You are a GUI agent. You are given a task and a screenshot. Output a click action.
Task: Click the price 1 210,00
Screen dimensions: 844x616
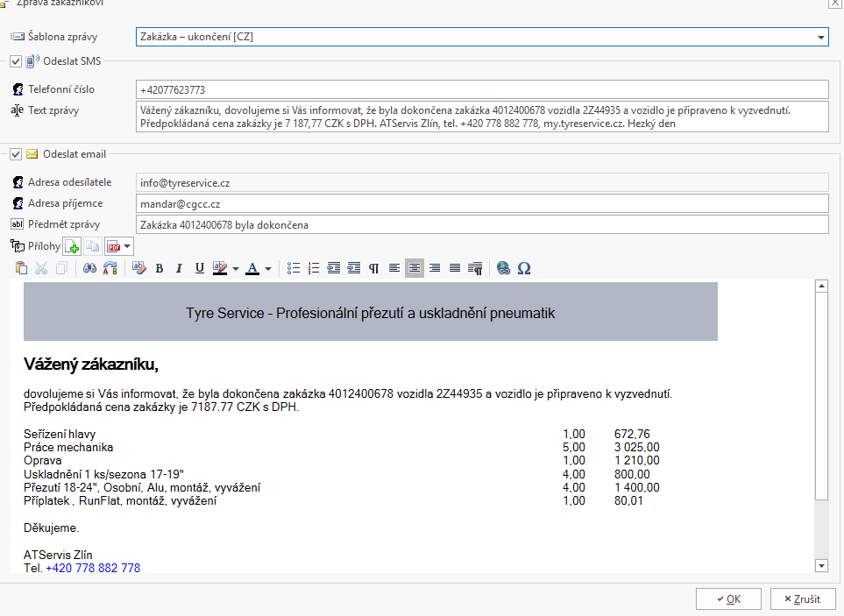[637, 461]
